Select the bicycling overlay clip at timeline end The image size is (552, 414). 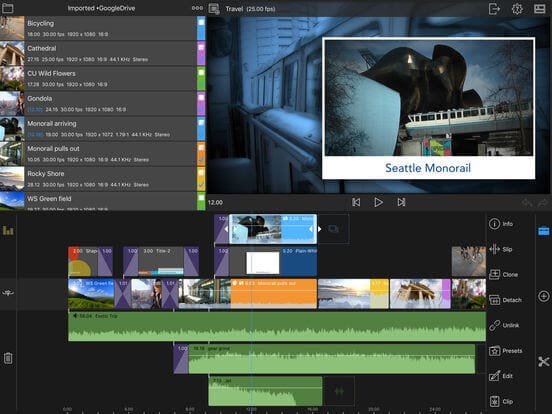pyautogui.click(x=469, y=262)
